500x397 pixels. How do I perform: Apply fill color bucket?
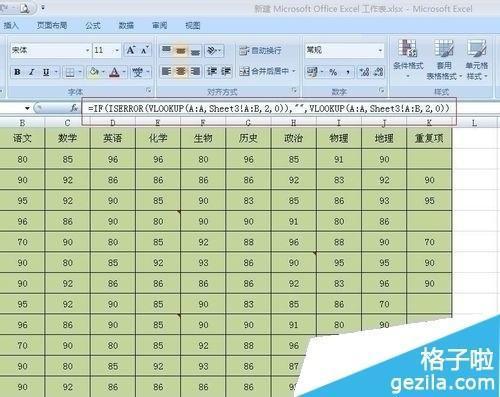(94, 72)
